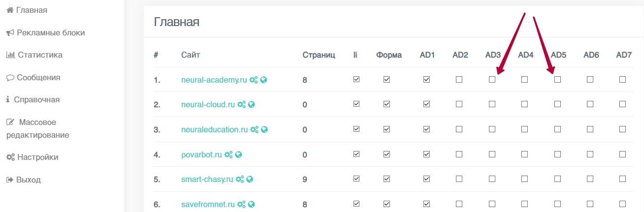This screenshot has height=212, width=644.
Task: Click the smart-chasy.ru site link
Action: coord(207,180)
